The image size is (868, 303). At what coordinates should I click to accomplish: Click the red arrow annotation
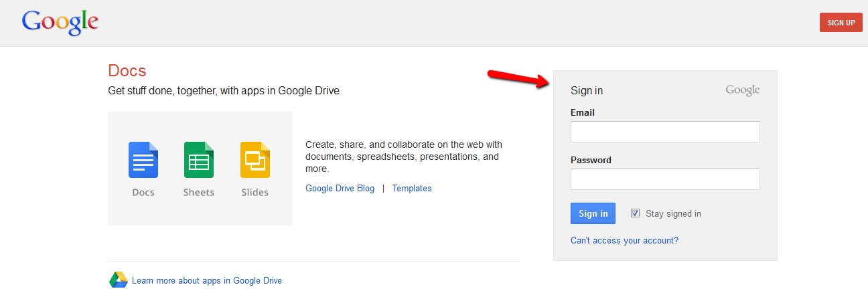click(518, 78)
